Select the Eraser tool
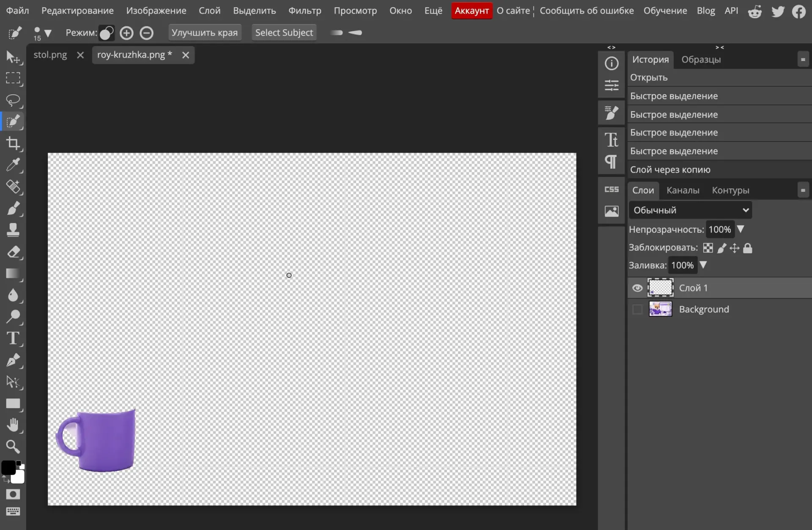This screenshot has height=530, width=812. click(x=13, y=252)
